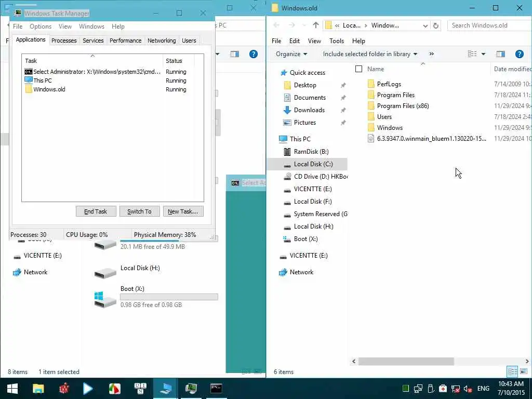Change the view layout icon in the Windows.old toolbar
Viewport: 532px width, 399px height.
click(x=472, y=54)
